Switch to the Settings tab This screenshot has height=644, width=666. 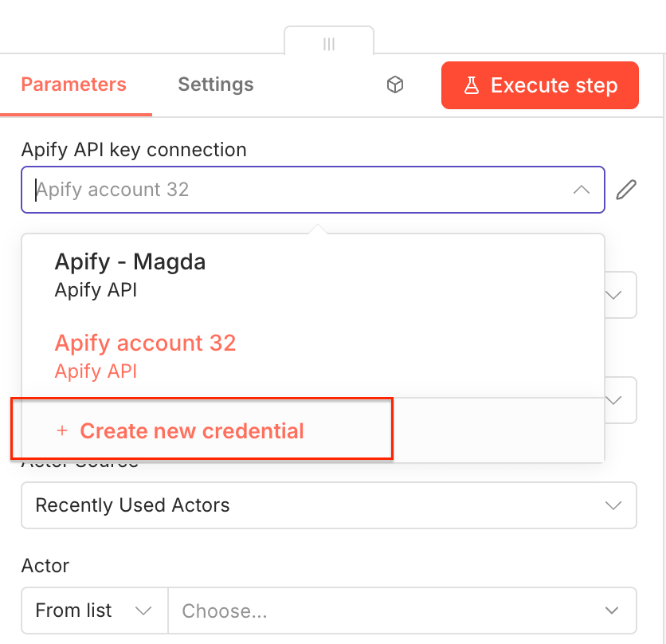point(215,84)
